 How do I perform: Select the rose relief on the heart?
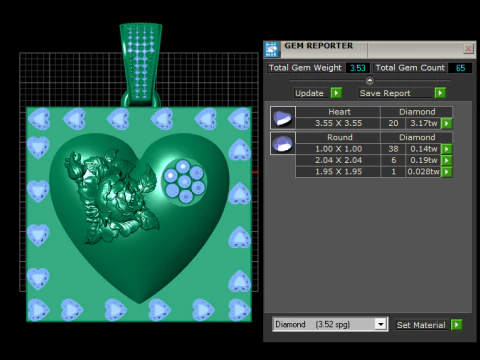[112, 197]
